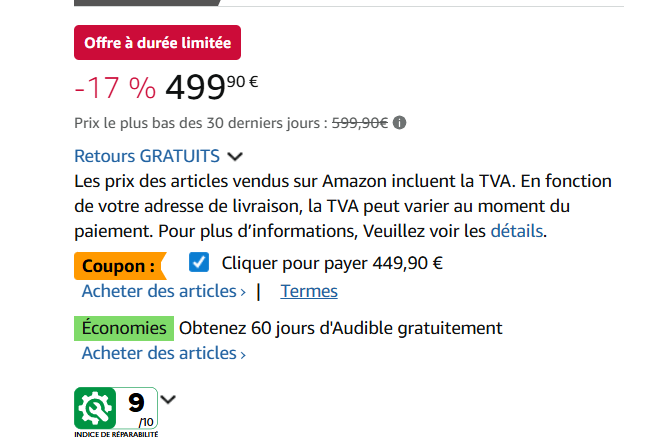The height and width of the screenshot is (447, 649).
Task: Click the info icon beside 599,90€
Action: coord(399,123)
